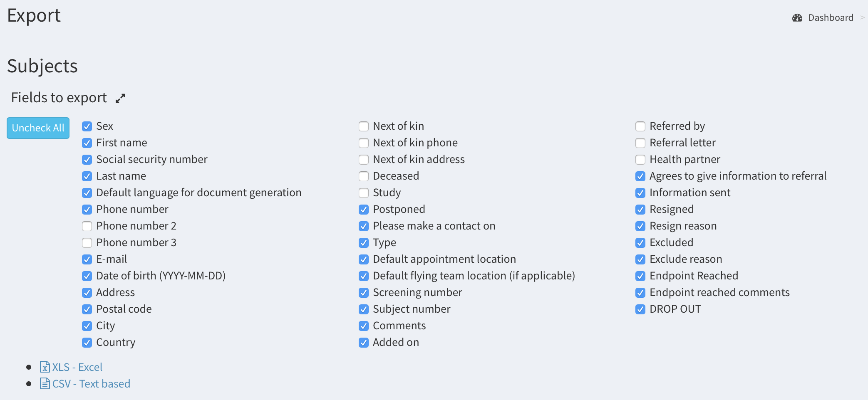Check the Health partner checkbox

(x=640, y=160)
